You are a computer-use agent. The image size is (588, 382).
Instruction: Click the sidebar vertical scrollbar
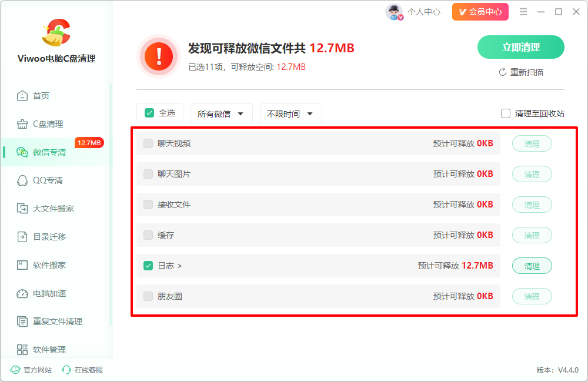point(111,205)
